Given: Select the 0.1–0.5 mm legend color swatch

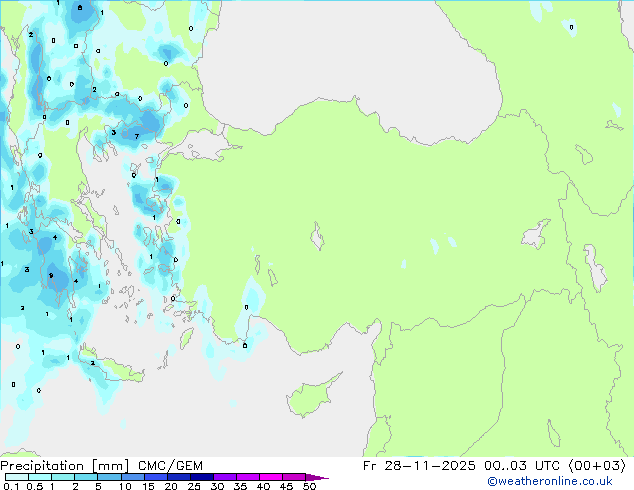Looking at the screenshot, I should 17,477.
